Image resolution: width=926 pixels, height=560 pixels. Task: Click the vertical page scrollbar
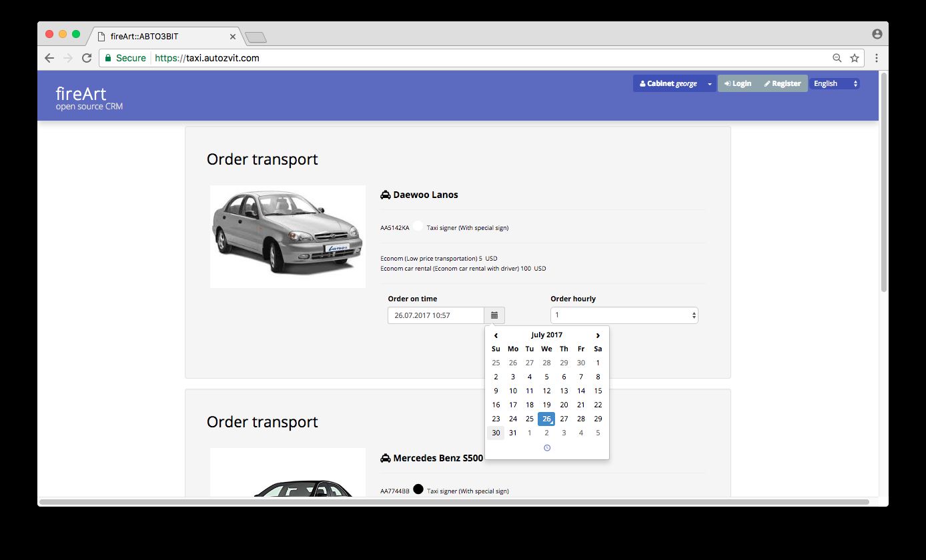(884, 182)
